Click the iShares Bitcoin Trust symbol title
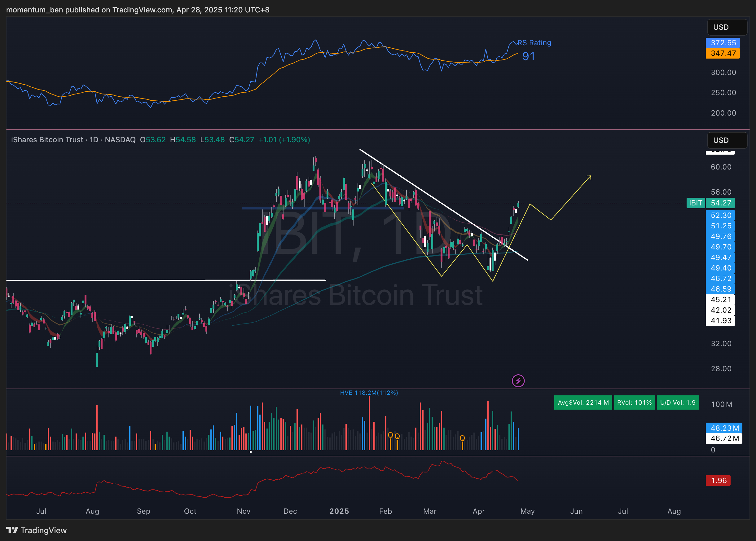 coord(47,139)
